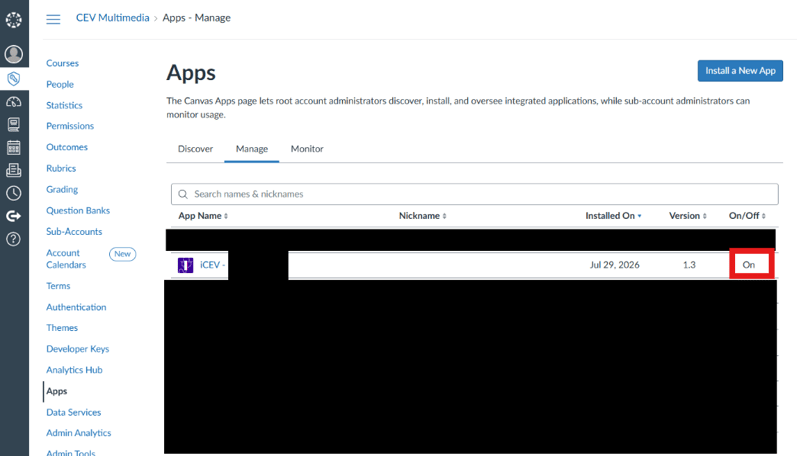
Task: Click the search magnifier icon
Action: (183, 194)
